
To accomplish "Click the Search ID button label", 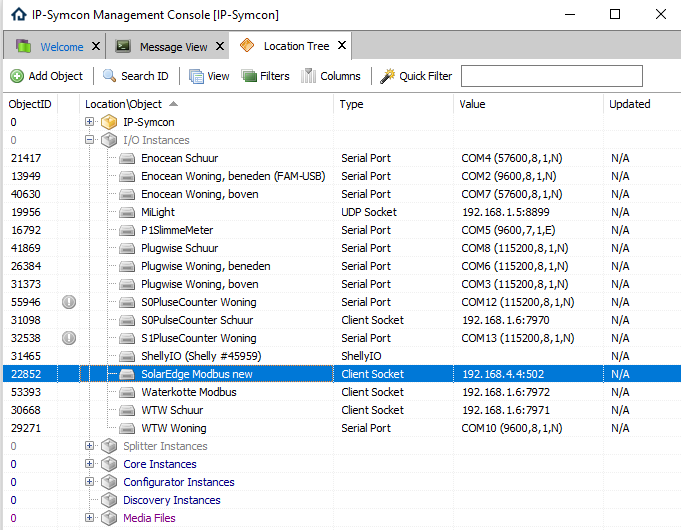I will (x=145, y=76).
